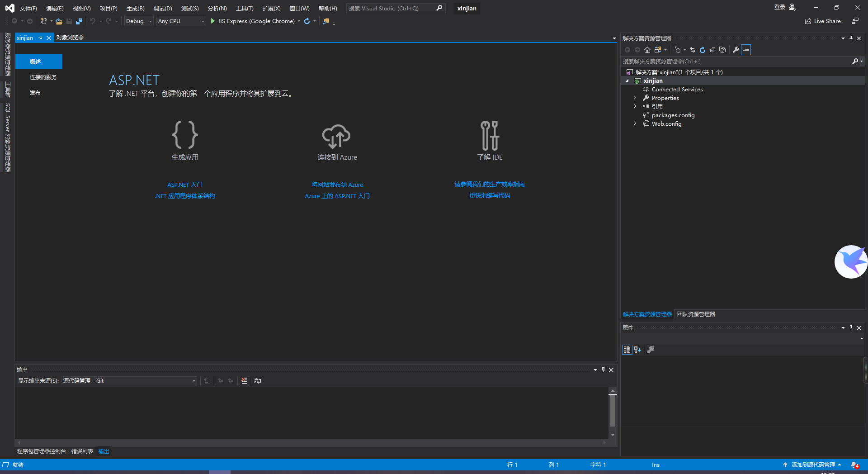The height and width of the screenshot is (474, 868).
Task: Click the Show All Files icon
Action: pyautogui.click(x=722, y=50)
